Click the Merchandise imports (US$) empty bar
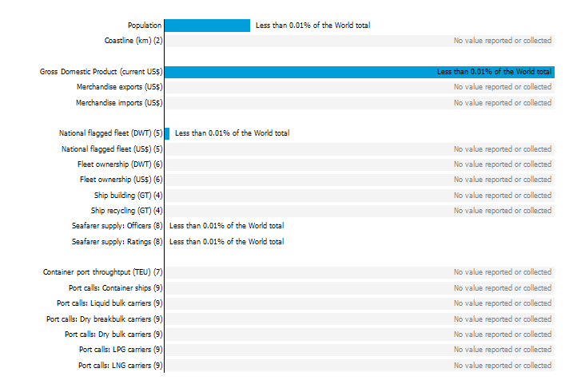Image resolution: width=581 pixels, height=392 pixels. [x=360, y=103]
